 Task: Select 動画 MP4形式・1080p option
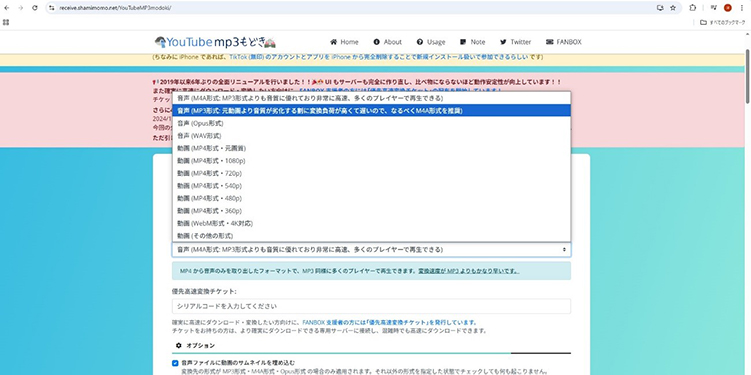click(x=372, y=161)
